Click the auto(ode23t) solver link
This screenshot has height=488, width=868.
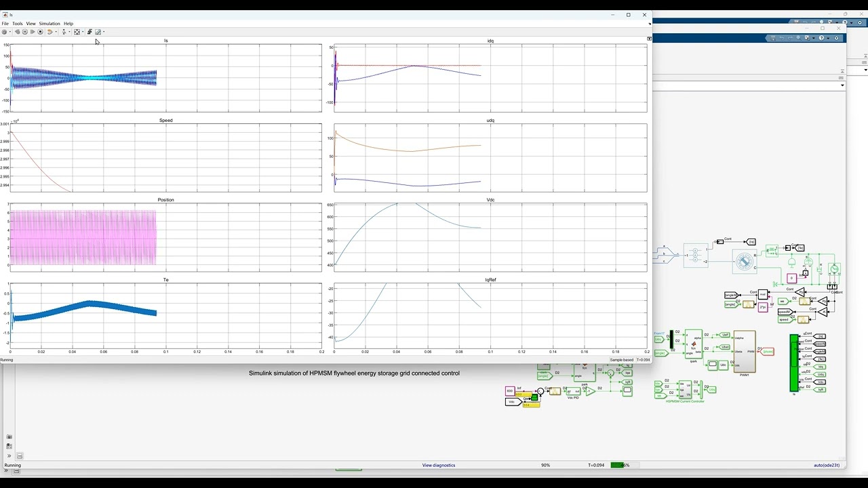point(827,465)
